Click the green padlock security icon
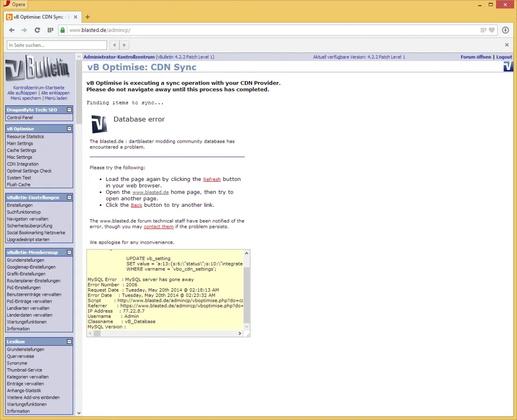 [62, 30]
